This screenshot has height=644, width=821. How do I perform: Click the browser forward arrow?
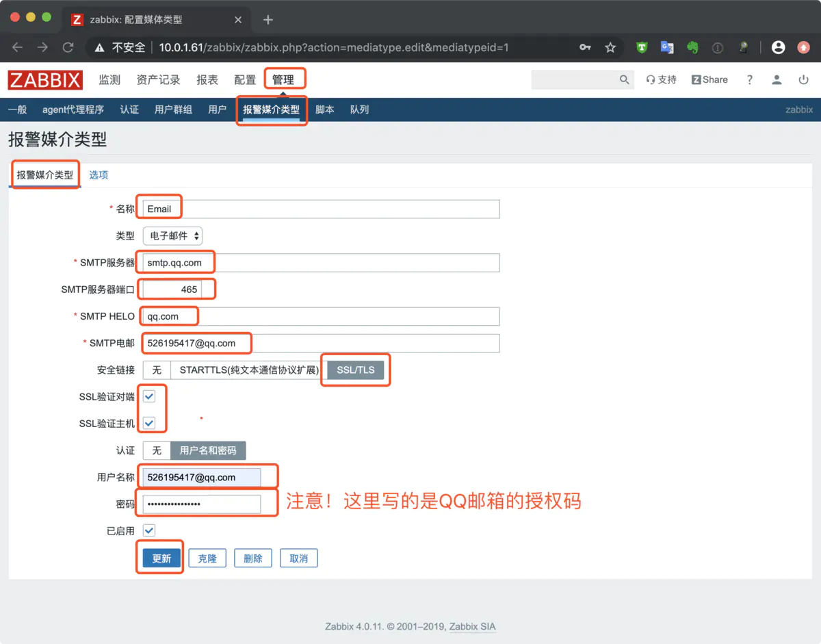click(43, 47)
